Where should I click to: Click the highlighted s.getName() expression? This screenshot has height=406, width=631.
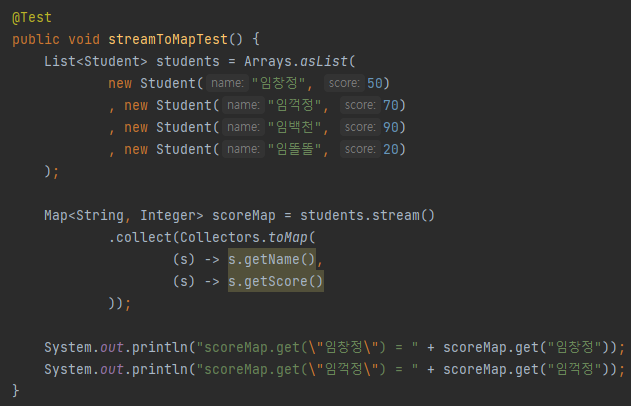tap(271, 259)
